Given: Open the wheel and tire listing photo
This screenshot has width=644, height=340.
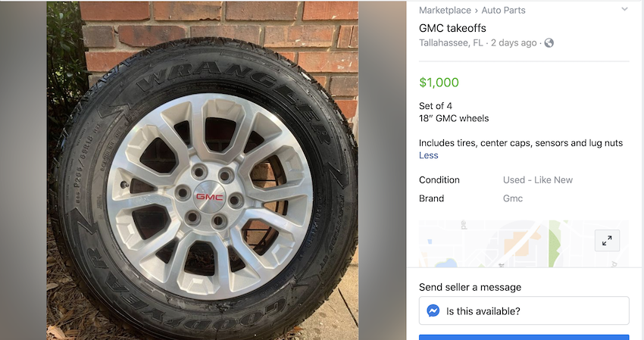Looking at the screenshot, I should 202,170.
